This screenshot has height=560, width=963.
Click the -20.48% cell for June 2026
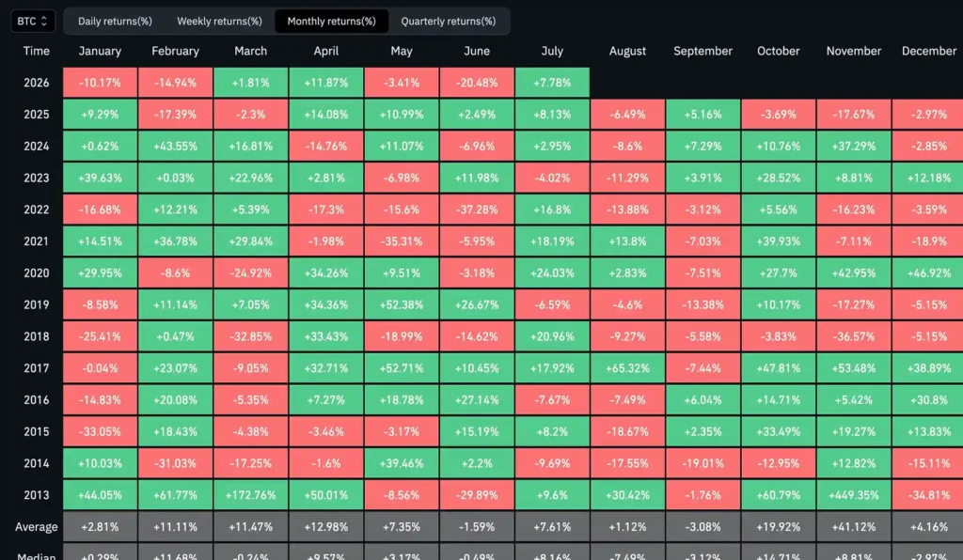coord(477,83)
